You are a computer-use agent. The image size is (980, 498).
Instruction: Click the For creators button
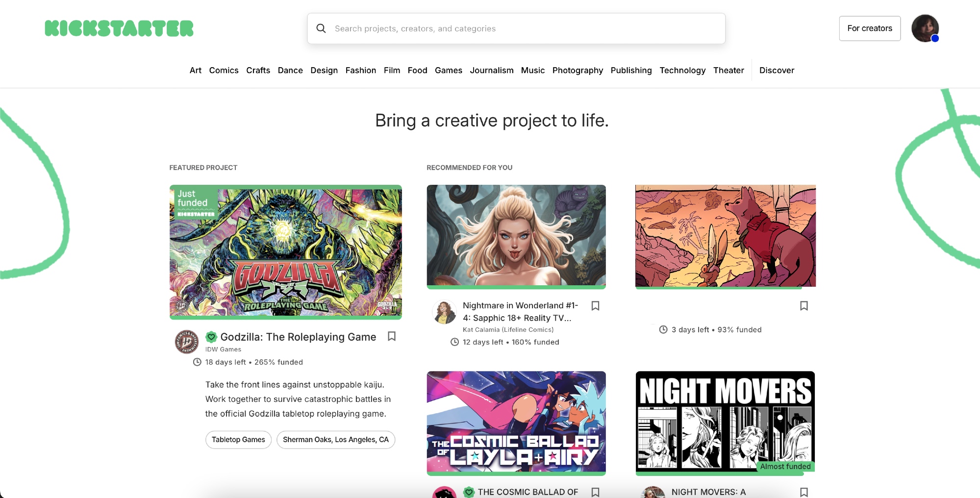pyautogui.click(x=869, y=28)
